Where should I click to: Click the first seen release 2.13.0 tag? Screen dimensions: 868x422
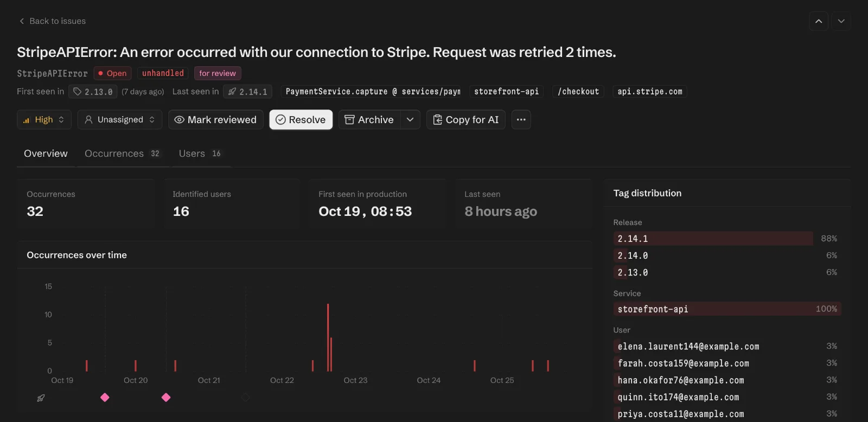(93, 92)
